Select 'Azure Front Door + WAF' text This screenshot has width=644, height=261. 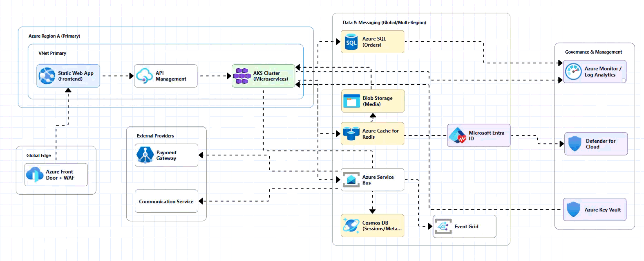click(x=60, y=175)
